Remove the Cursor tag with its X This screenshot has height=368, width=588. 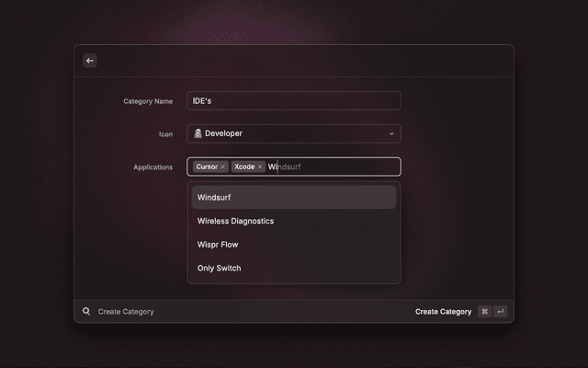223,167
